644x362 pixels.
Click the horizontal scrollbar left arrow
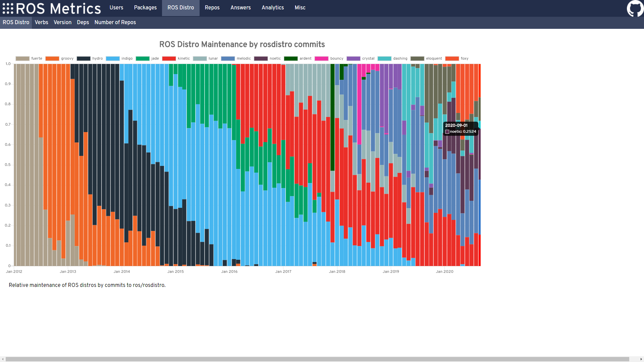[x=3, y=359]
